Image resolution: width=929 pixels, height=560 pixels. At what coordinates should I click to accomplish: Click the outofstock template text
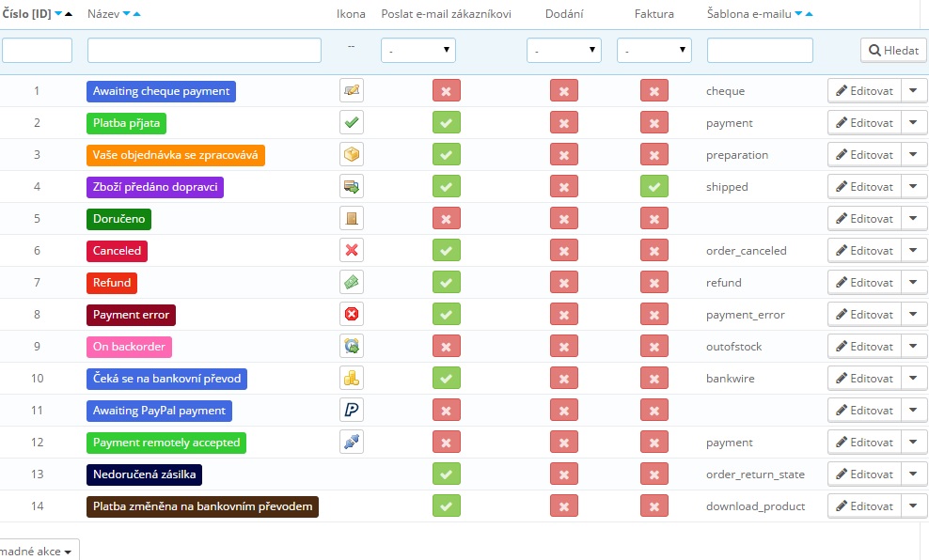(x=733, y=347)
